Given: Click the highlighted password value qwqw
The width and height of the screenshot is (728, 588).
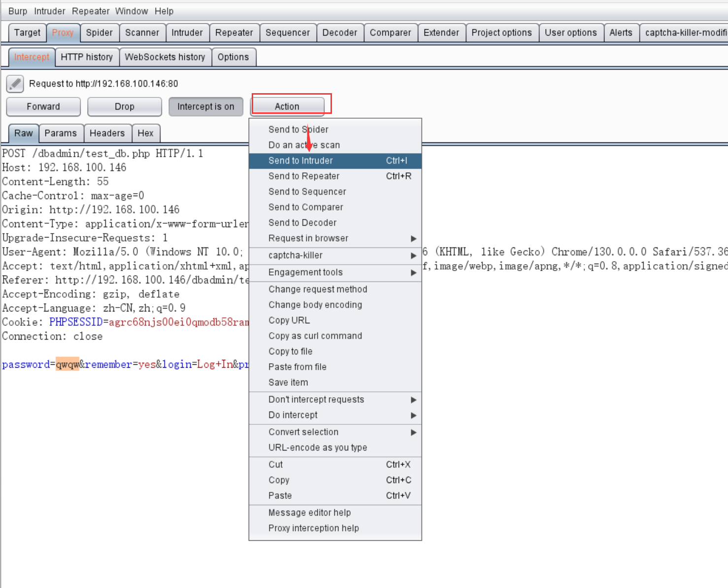Looking at the screenshot, I should (67, 364).
